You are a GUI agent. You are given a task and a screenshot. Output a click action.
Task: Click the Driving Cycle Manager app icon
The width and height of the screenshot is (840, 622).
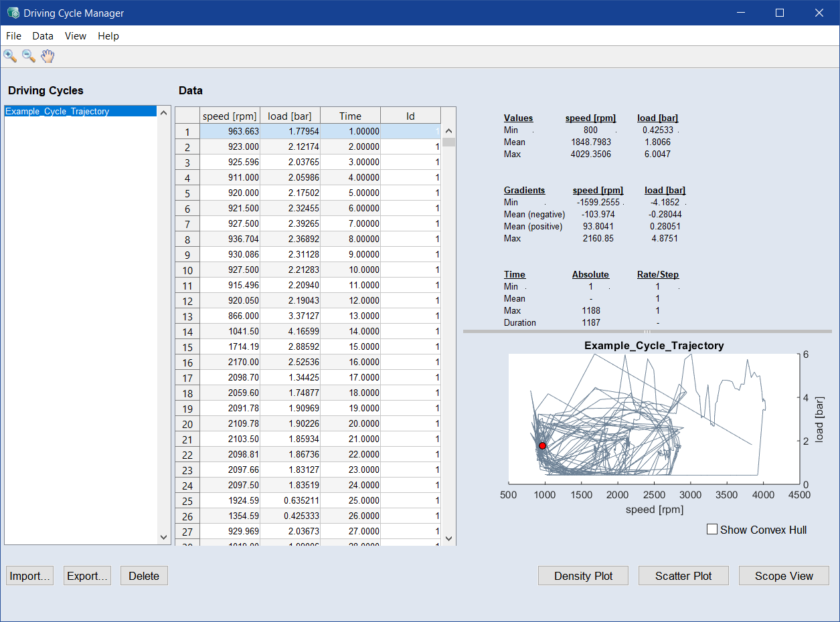[x=13, y=13]
